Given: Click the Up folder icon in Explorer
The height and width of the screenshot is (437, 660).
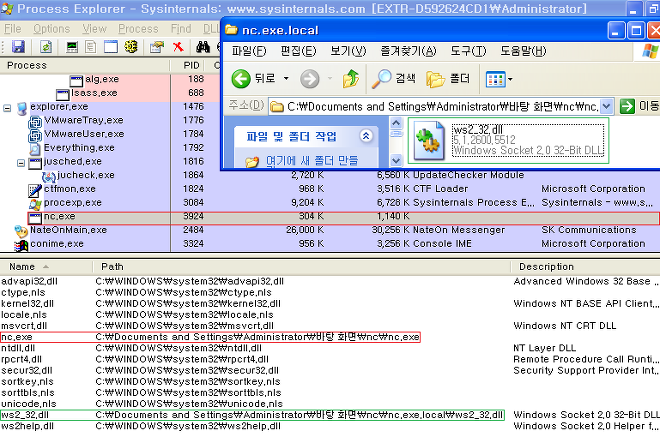Looking at the screenshot, I should tap(351, 79).
